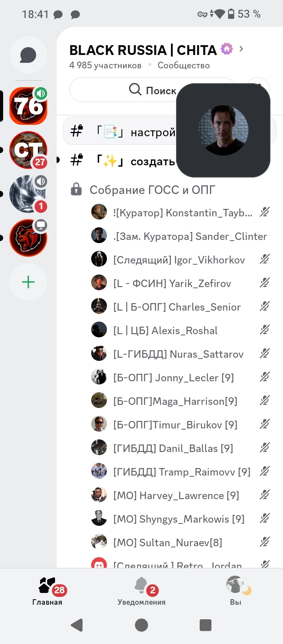The width and height of the screenshot is (283, 644).
Task: Open the CT server with 27 badge
Action: pyautogui.click(x=28, y=150)
